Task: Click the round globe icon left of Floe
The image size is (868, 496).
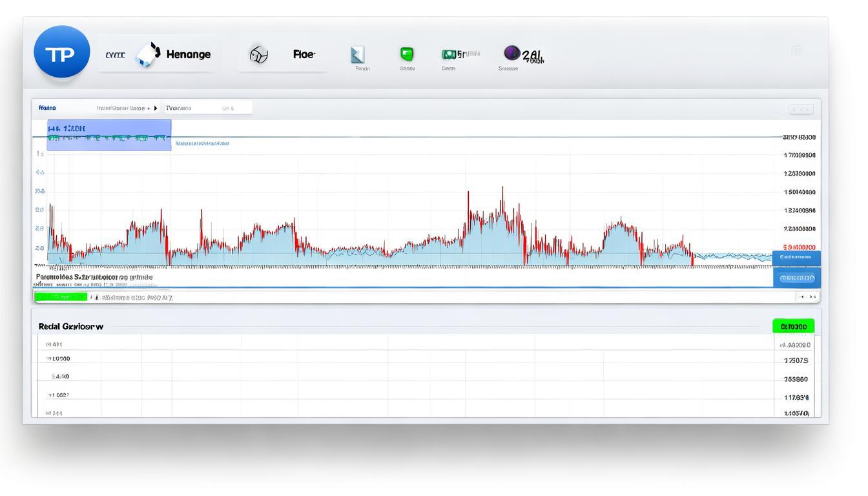Action: (258, 55)
